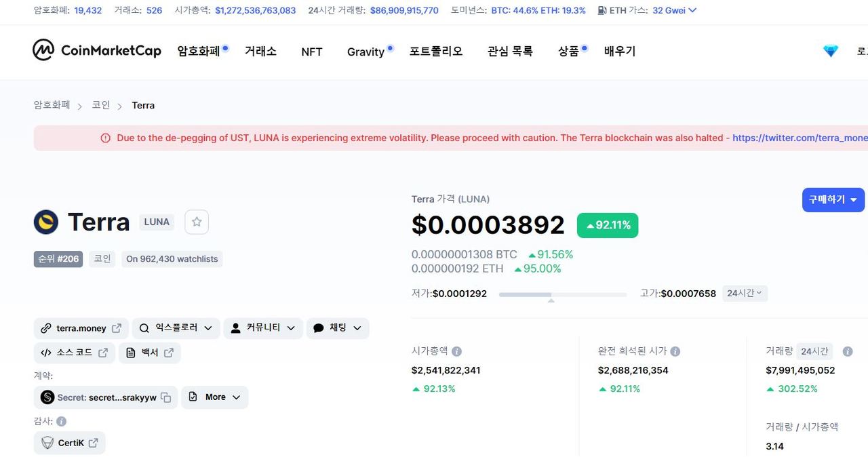Click the CoinMarketCap logo
Viewport: 868px width, 457px height.
[97, 50]
